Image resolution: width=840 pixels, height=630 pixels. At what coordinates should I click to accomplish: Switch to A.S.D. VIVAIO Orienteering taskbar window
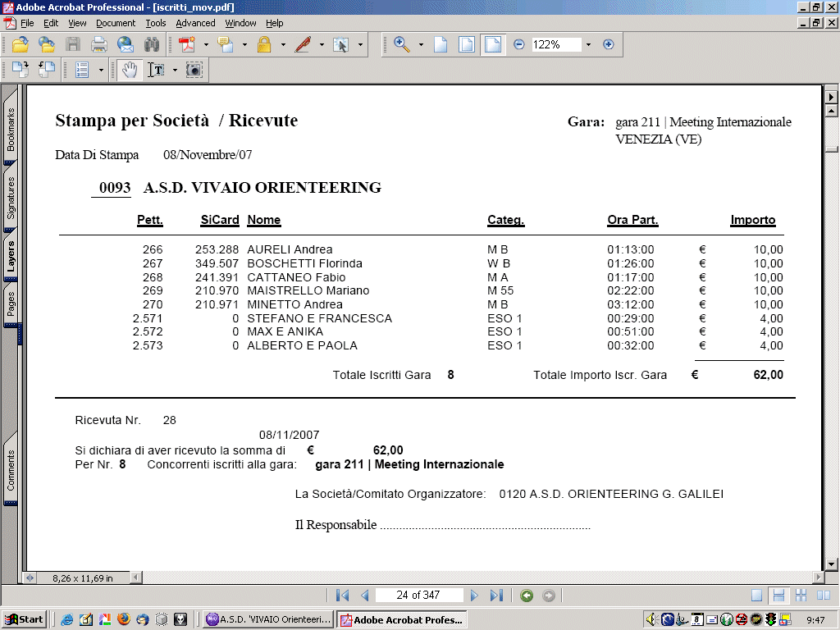[x=269, y=619]
